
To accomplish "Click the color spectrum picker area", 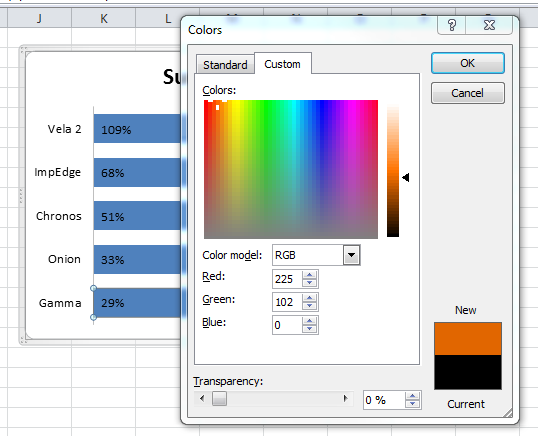I will point(291,169).
